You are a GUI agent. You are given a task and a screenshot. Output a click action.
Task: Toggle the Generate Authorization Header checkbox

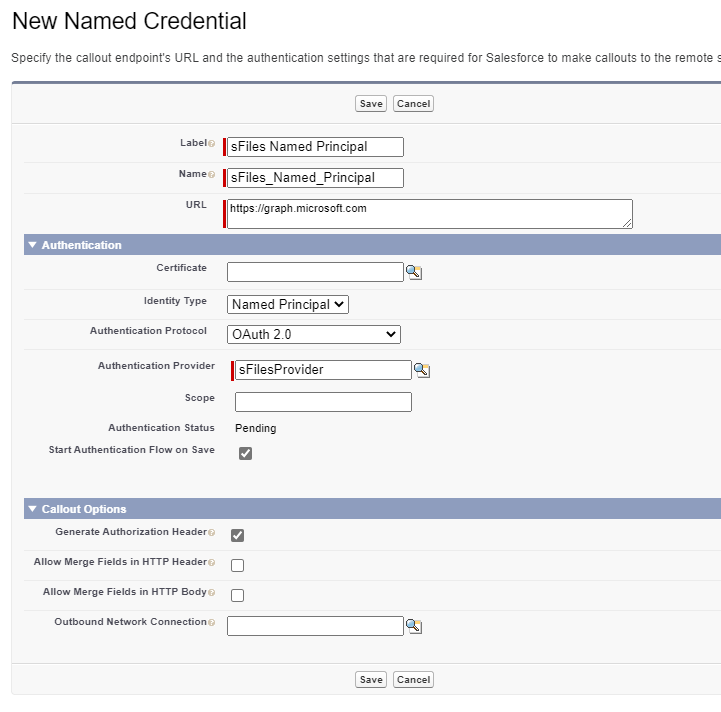click(238, 535)
